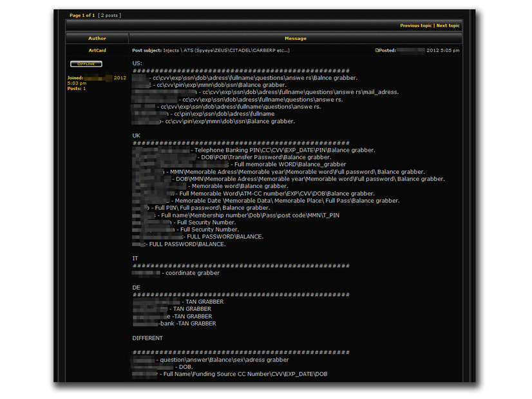The height and width of the screenshot is (399, 532).
Task: Click the Offline status badge
Action: (86, 64)
